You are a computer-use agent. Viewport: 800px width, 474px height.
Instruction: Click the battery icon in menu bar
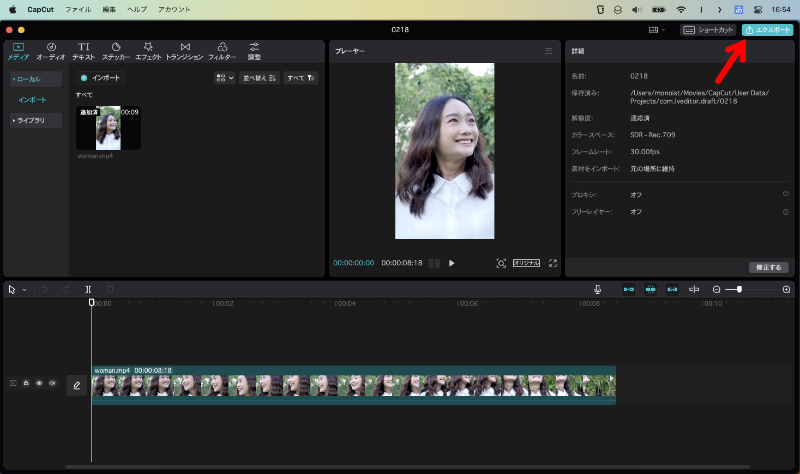(659, 9)
